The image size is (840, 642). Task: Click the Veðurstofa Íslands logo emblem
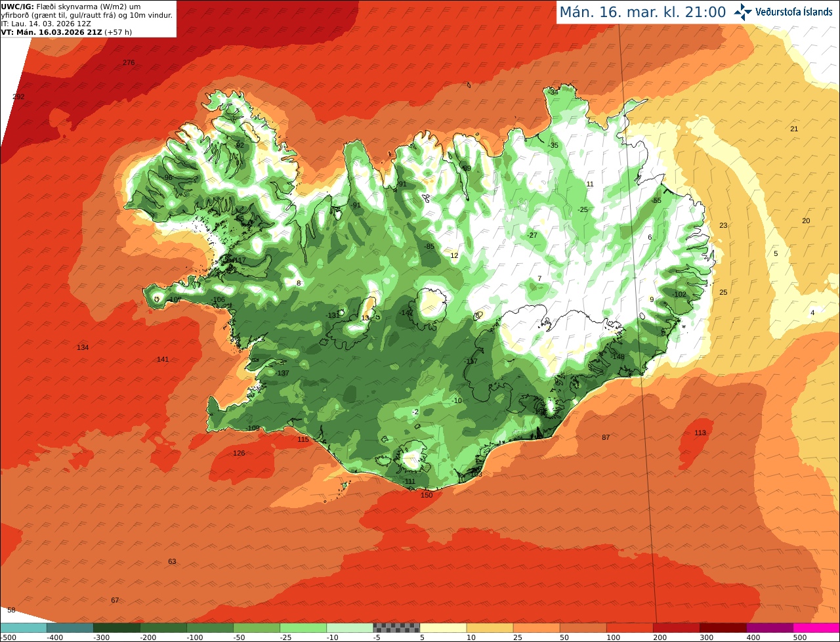click(742, 11)
